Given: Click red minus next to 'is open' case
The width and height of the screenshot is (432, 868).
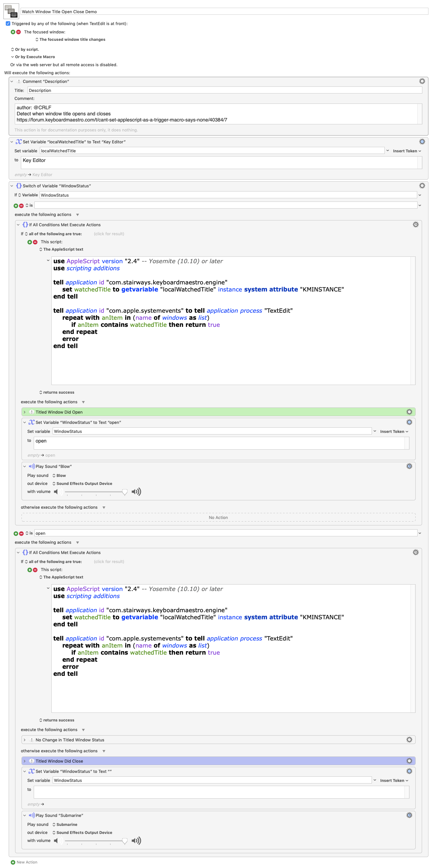Looking at the screenshot, I should point(21,533).
